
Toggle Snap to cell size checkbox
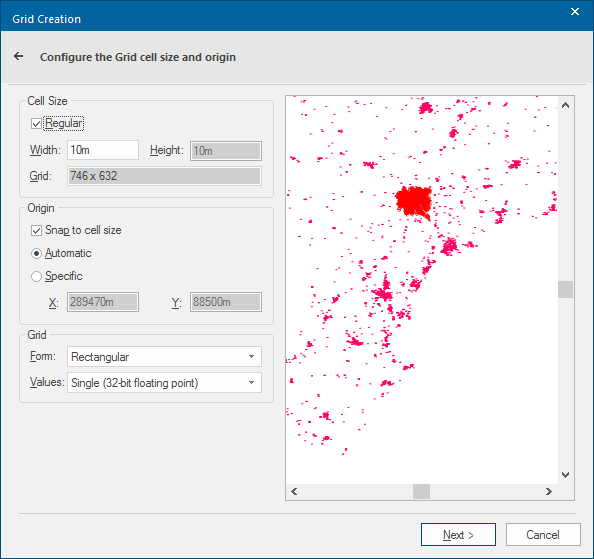pos(36,230)
